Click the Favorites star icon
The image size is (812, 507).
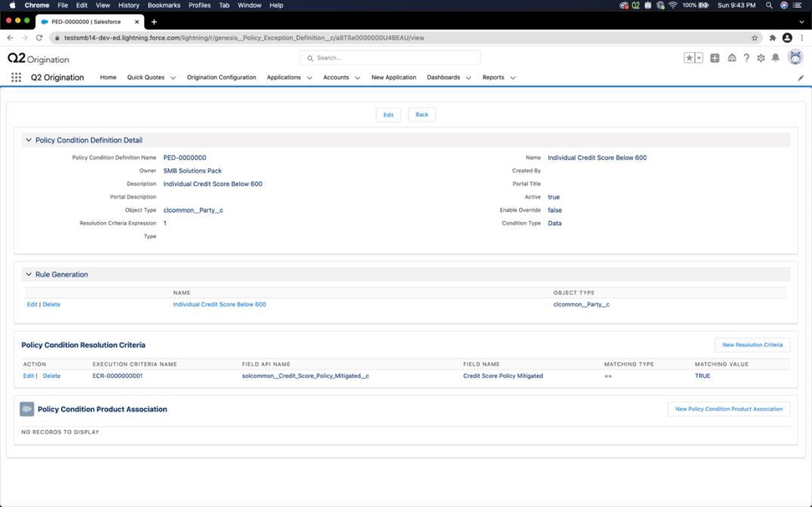coord(690,58)
